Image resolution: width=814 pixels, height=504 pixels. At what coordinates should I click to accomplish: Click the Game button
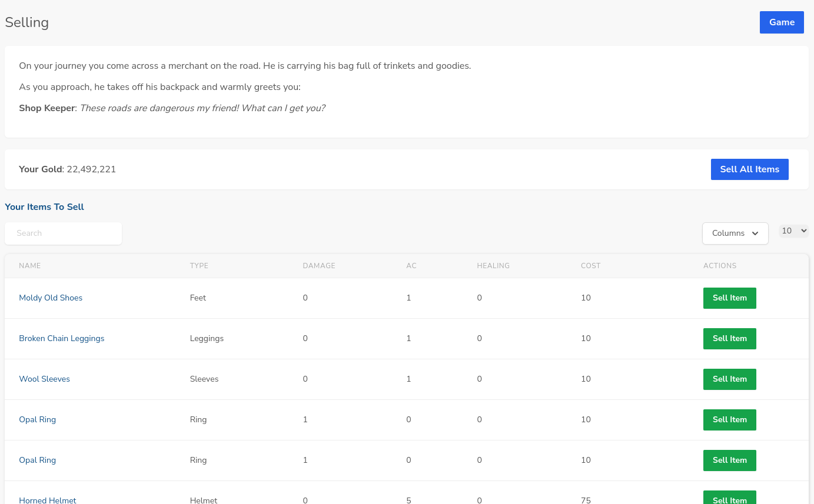(x=782, y=22)
